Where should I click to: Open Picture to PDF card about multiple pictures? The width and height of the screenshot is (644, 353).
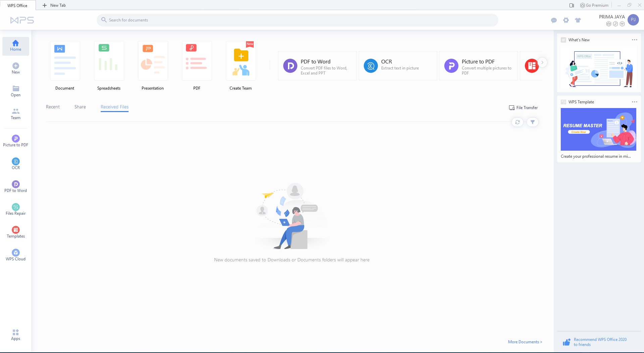click(x=479, y=66)
